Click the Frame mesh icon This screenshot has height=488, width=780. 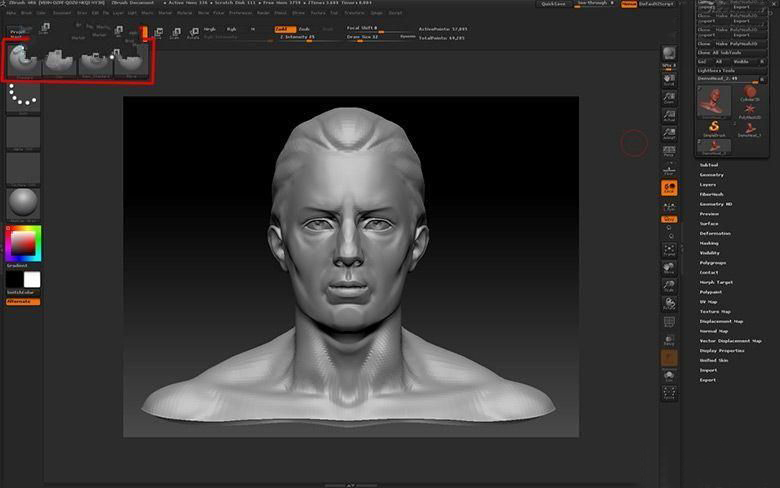(x=669, y=250)
